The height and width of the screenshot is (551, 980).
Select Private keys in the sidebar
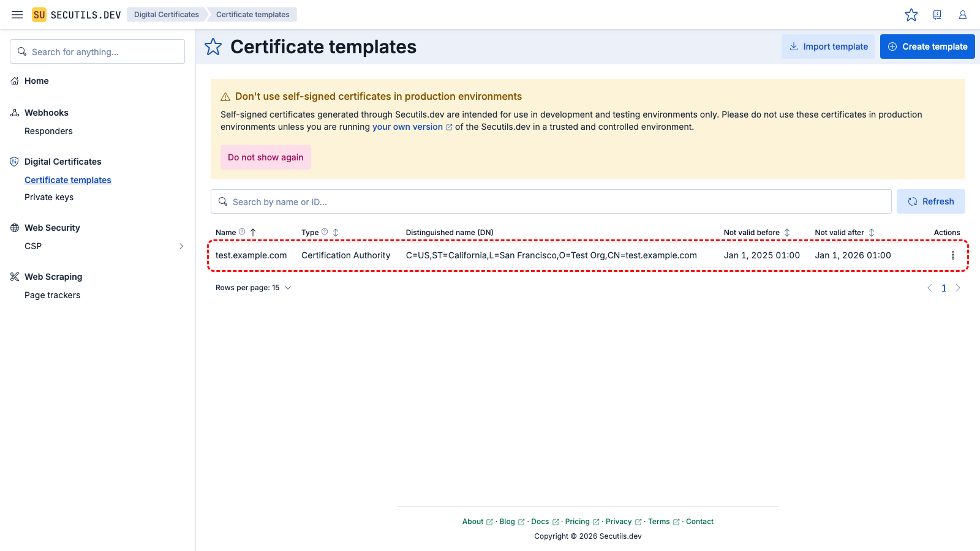(x=49, y=197)
